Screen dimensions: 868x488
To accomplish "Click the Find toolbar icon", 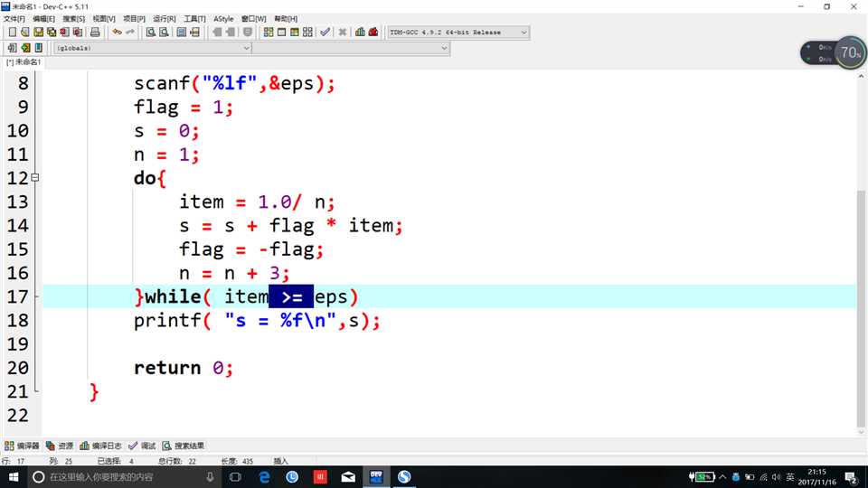I will click(x=151, y=33).
